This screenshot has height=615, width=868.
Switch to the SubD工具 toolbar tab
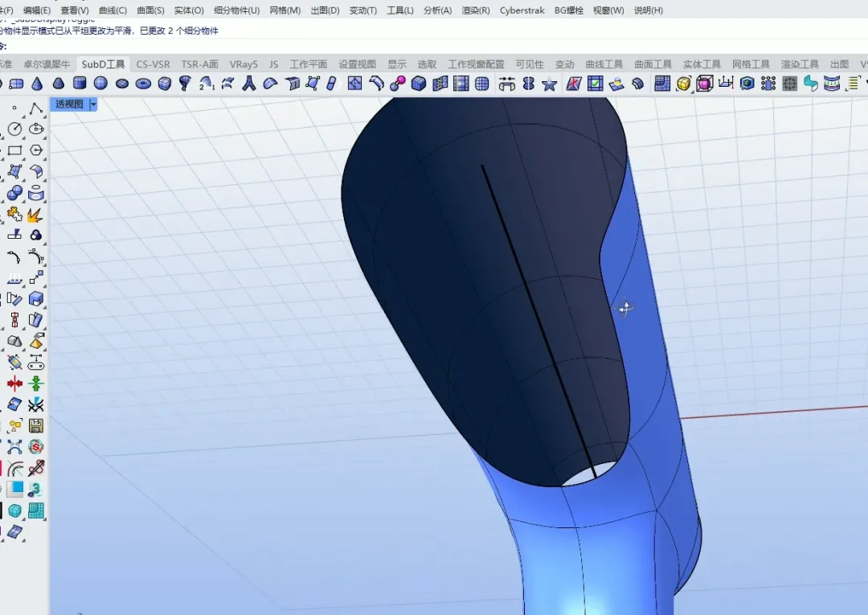103,64
